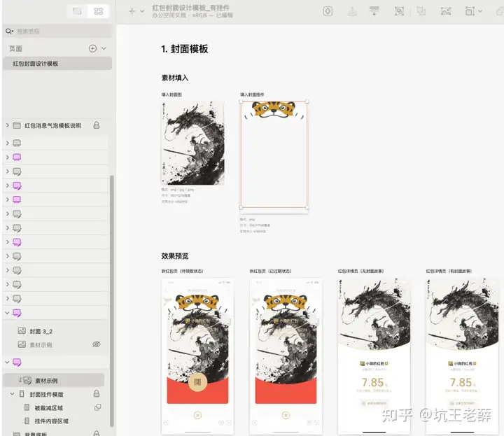Click bottom-left resize handle of pendant artboard
Viewport: 504px width, 436px height.
pyautogui.click(x=241, y=208)
